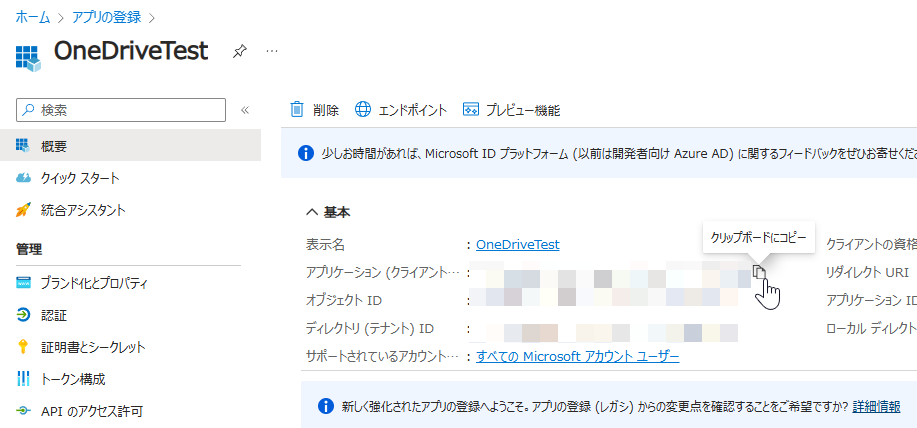The width and height of the screenshot is (917, 428).
Task: Click the オブジェクト ID label
Action: point(344,301)
